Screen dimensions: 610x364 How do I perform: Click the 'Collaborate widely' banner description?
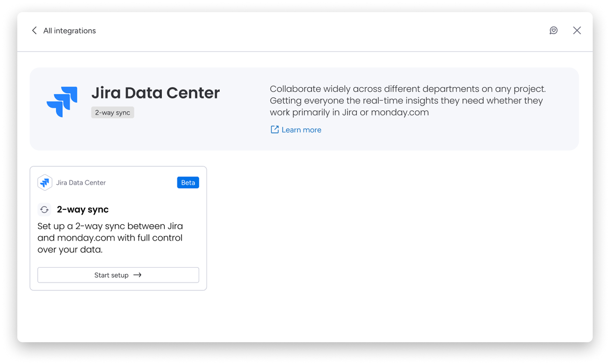[408, 101]
